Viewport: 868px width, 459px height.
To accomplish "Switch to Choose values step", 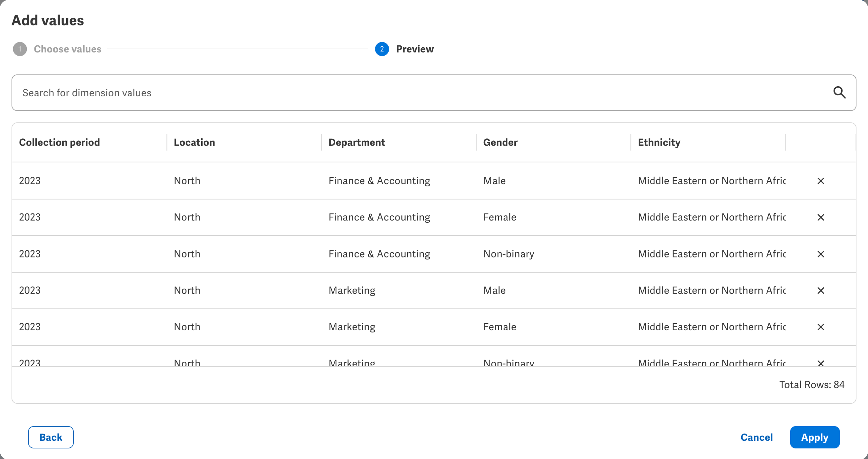I will click(68, 49).
